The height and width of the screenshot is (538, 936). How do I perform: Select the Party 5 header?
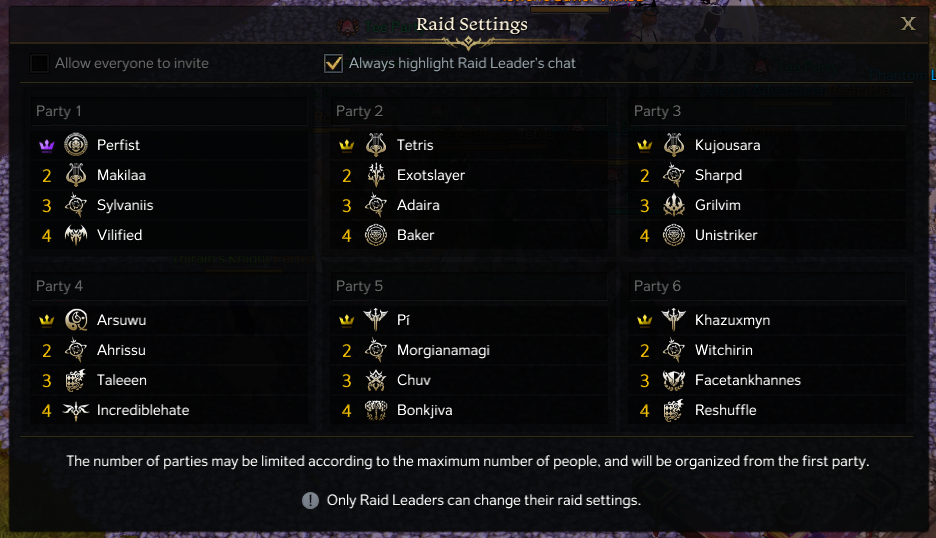pos(359,286)
